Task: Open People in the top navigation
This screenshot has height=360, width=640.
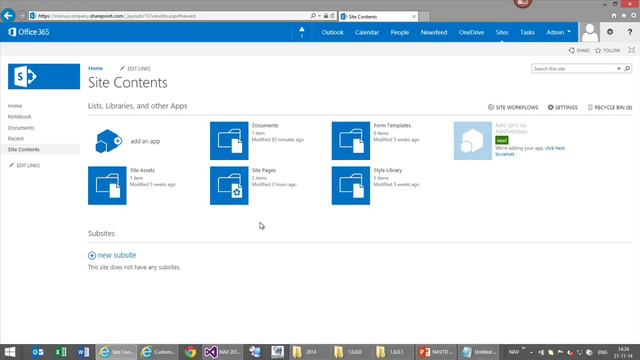Action: [400, 32]
